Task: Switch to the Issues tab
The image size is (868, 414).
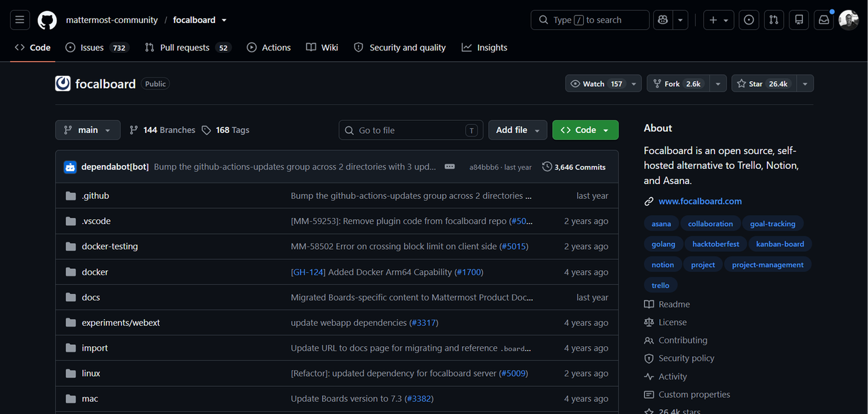Action: (97, 48)
